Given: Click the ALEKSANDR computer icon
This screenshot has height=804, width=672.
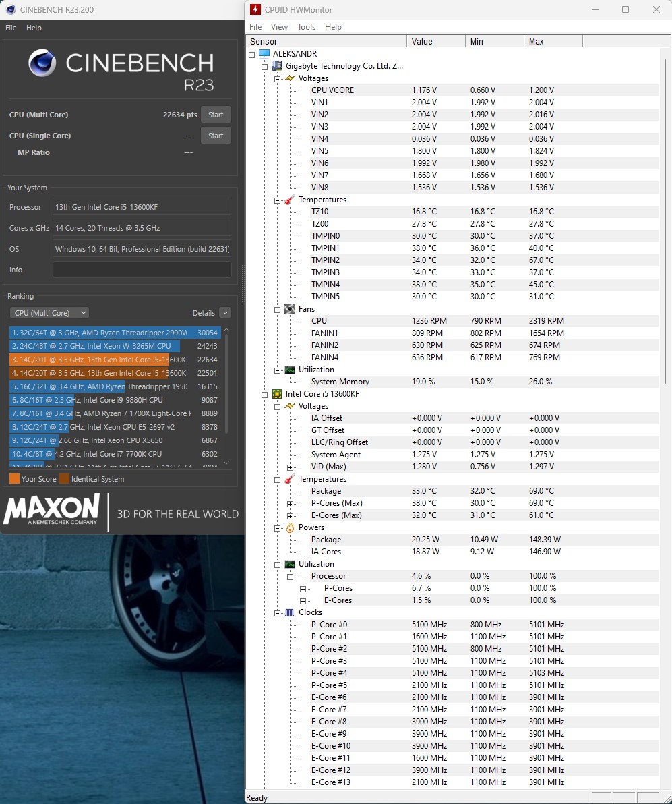Looking at the screenshot, I should tap(264, 54).
